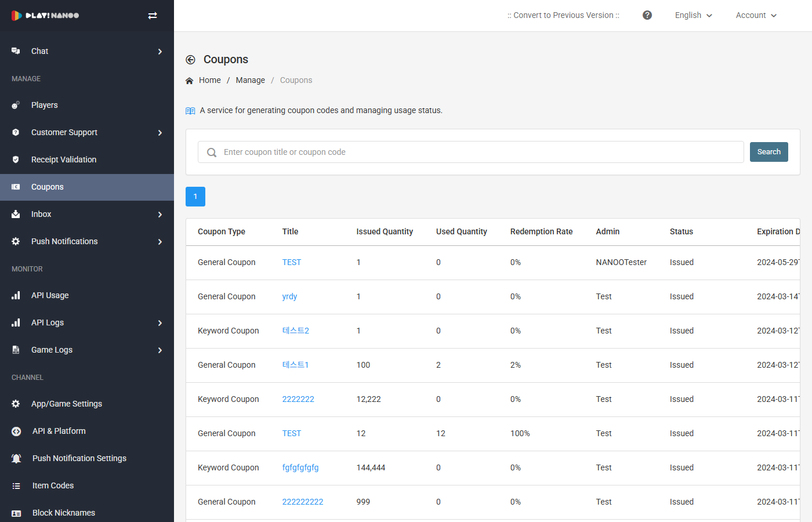Open the 테스트1 coupon link
812x522 pixels.
[x=296, y=365]
